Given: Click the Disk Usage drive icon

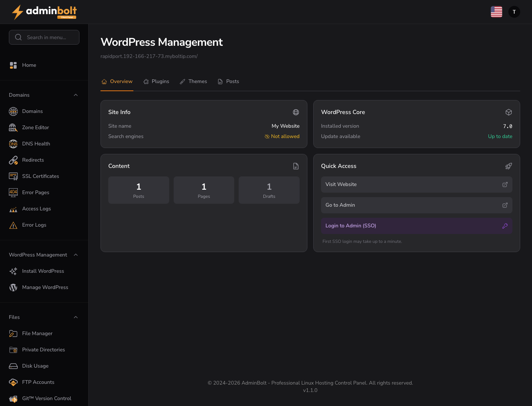Looking at the screenshot, I should [13, 366].
